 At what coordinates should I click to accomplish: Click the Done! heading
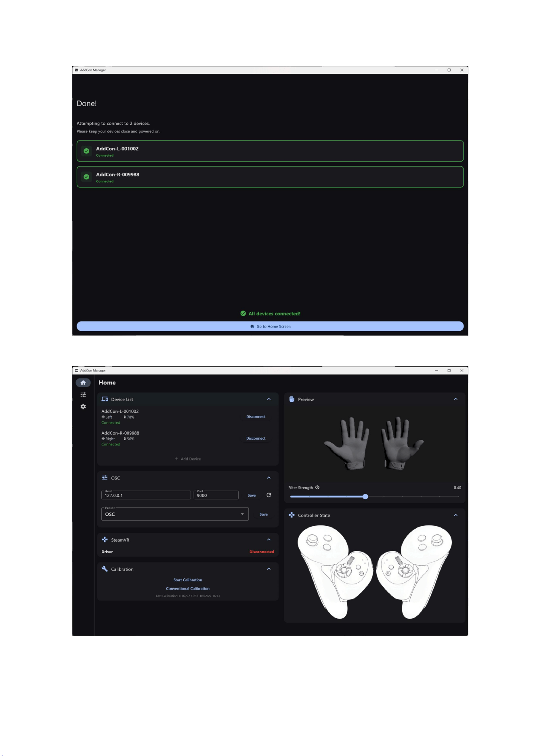click(x=87, y=103)
